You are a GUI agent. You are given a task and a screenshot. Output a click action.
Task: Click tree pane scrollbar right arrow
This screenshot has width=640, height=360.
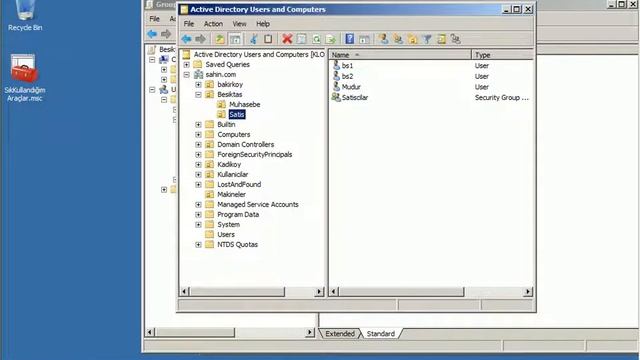(319, 291)
